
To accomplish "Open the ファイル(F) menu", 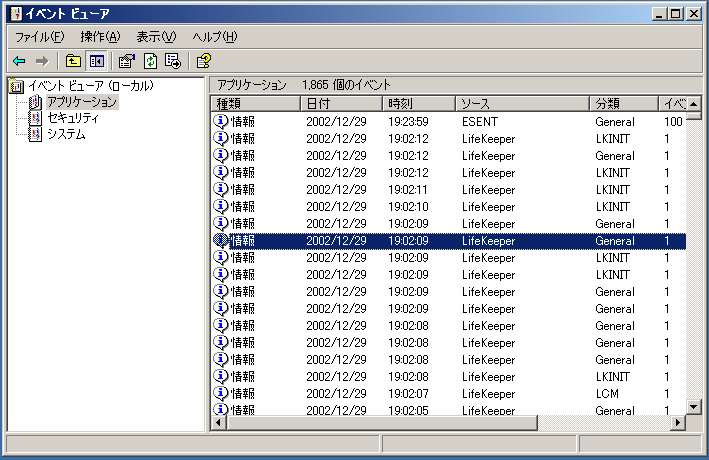I will tap(40, 37).
